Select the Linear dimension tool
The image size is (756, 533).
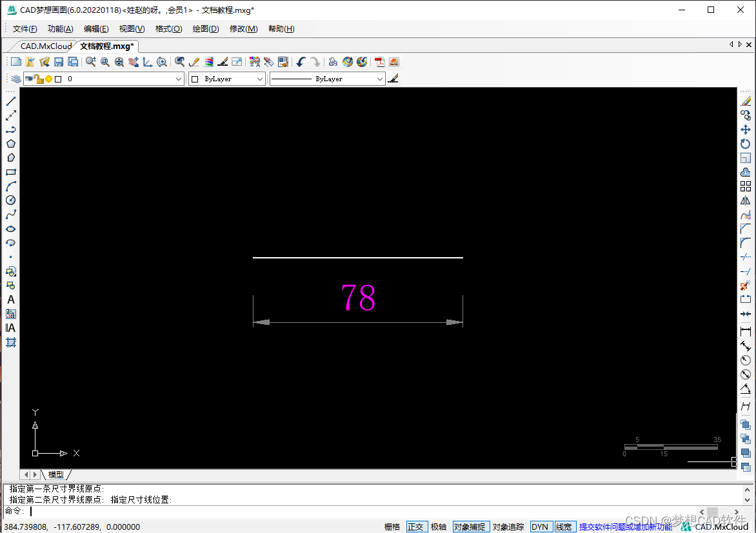pyautogui.click(x=746, y=331)
